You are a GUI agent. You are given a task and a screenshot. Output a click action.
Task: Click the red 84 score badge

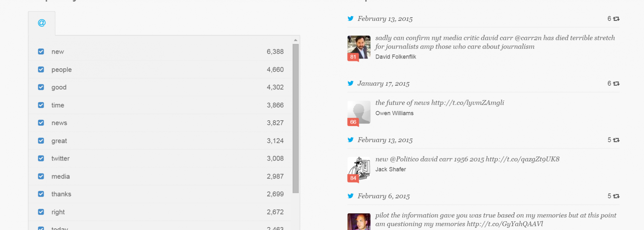(x=353, y=178)
